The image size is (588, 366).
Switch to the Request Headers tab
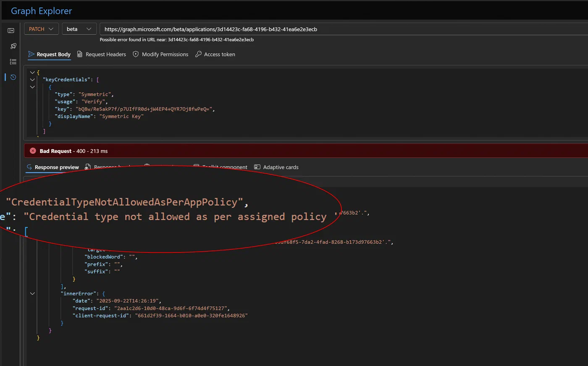point(102,54)
